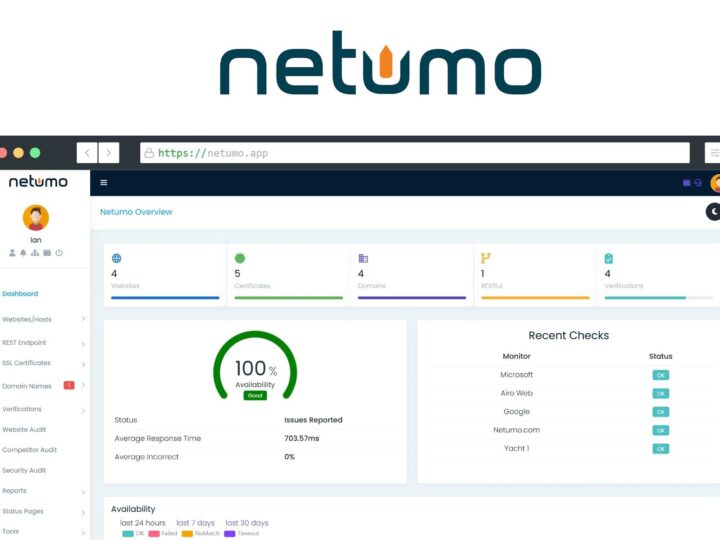Open Security Audit in sidebar
The height and width of the screenshot is (540, 720).
pos(24,470)
